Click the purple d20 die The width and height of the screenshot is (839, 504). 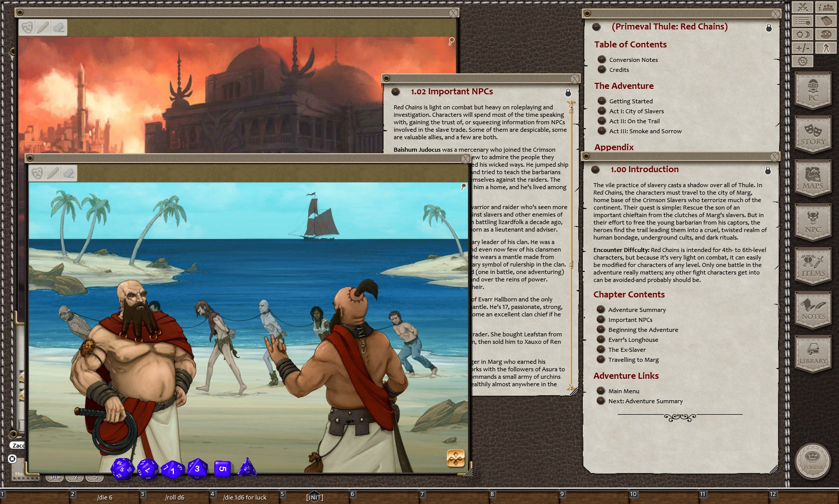pyautogui.click(x=122, y=469)
